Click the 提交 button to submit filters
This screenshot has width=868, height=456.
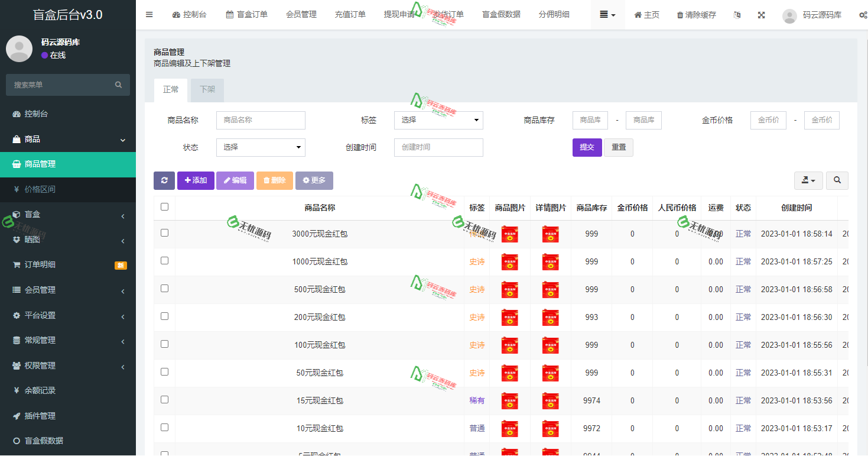[587, 147]
